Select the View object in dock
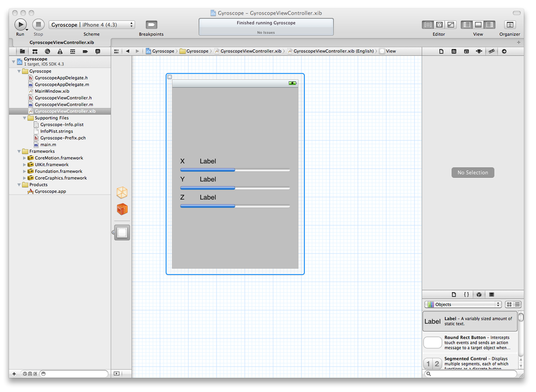This screenshot has height=392, width=536. point(122,233)
